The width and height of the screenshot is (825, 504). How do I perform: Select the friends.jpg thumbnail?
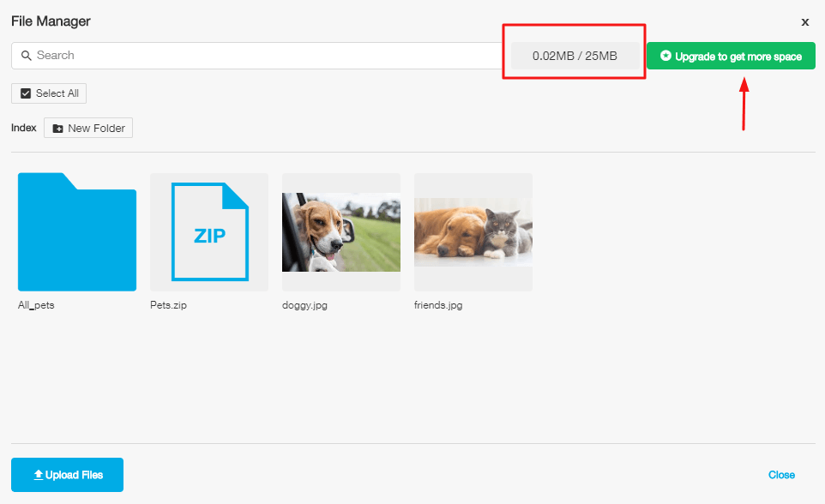pos(473,232)
